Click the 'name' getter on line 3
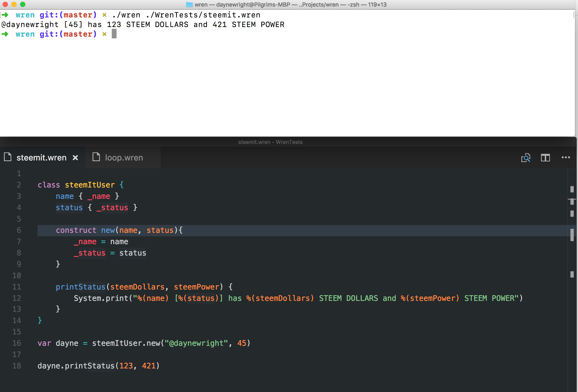The height and width of the screenshot is (392, 578). coord(65,196)
